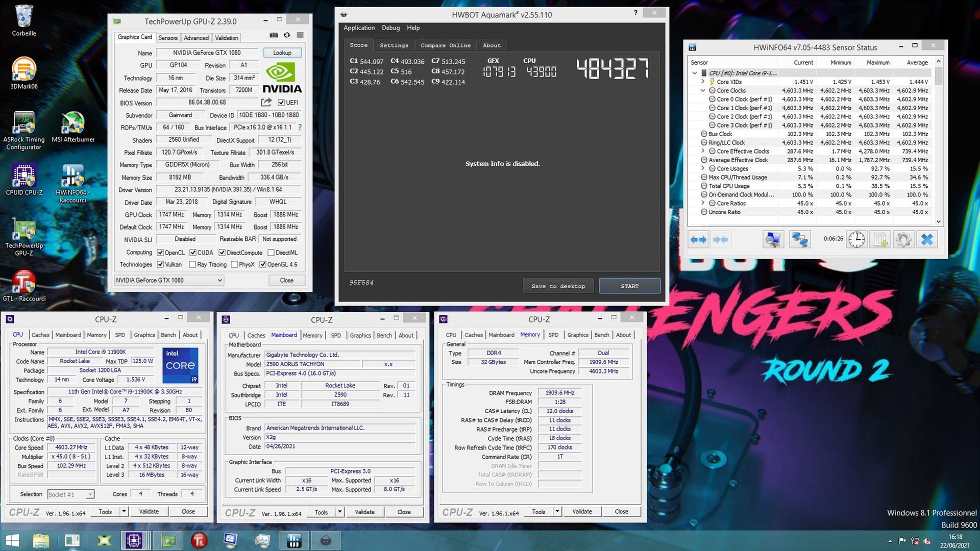Click HWiNFO scrollbar down arrow
This screenshot has width=980, height=551.
(x=938, y=221)
